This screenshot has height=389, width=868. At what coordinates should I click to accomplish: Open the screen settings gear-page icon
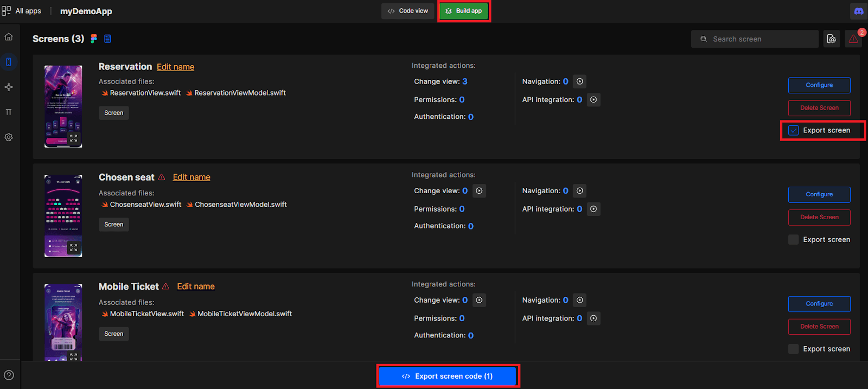click(x=831, y=39)
